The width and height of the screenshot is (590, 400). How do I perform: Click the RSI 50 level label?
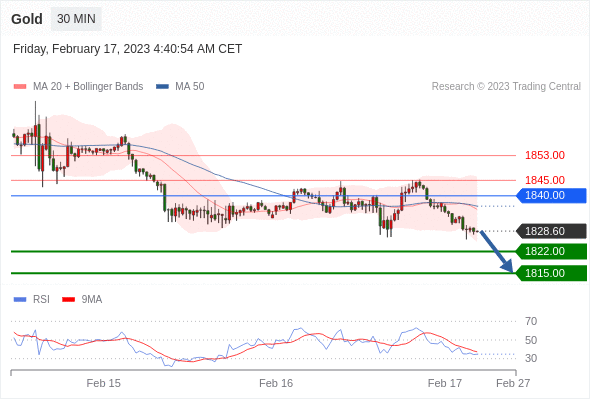(x=531, y=340)
